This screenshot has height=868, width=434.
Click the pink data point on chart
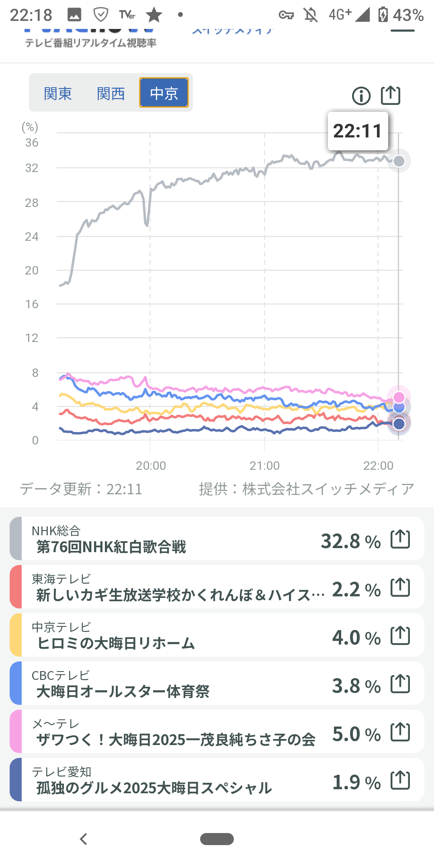(x=399, y=397)
